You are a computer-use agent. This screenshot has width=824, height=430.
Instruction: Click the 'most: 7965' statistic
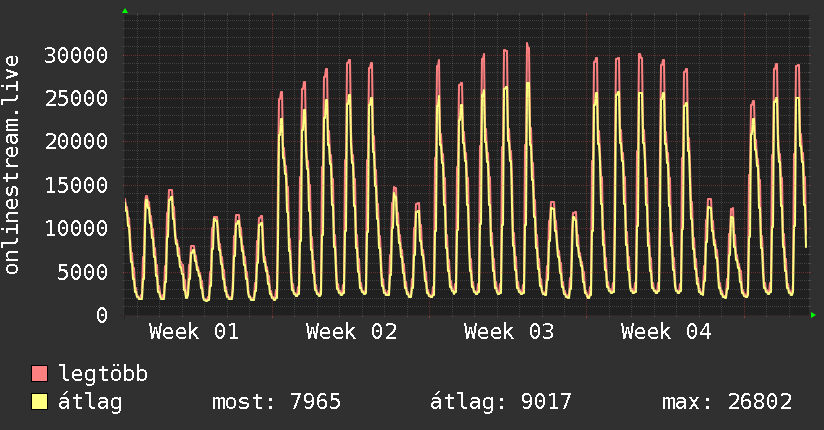(x=277, y=402)
